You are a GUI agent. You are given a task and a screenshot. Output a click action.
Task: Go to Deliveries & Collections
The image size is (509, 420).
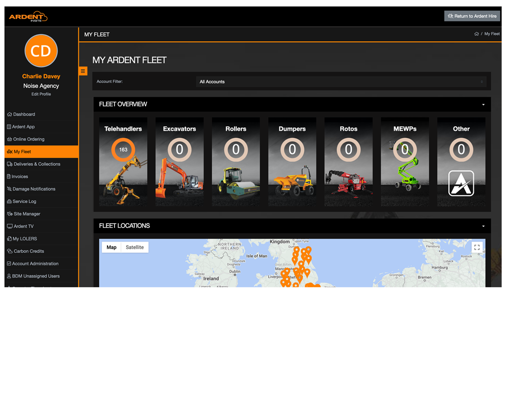(42, 164)
